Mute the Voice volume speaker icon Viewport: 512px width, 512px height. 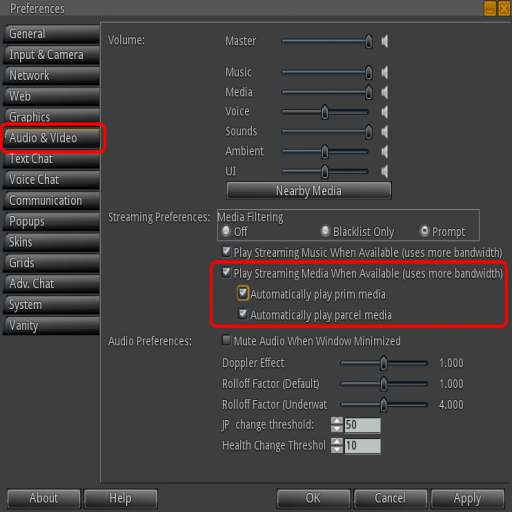point(385,112)
